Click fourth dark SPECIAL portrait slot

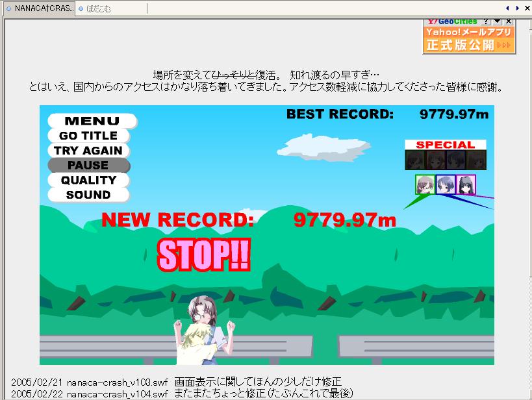pos(476,160)
